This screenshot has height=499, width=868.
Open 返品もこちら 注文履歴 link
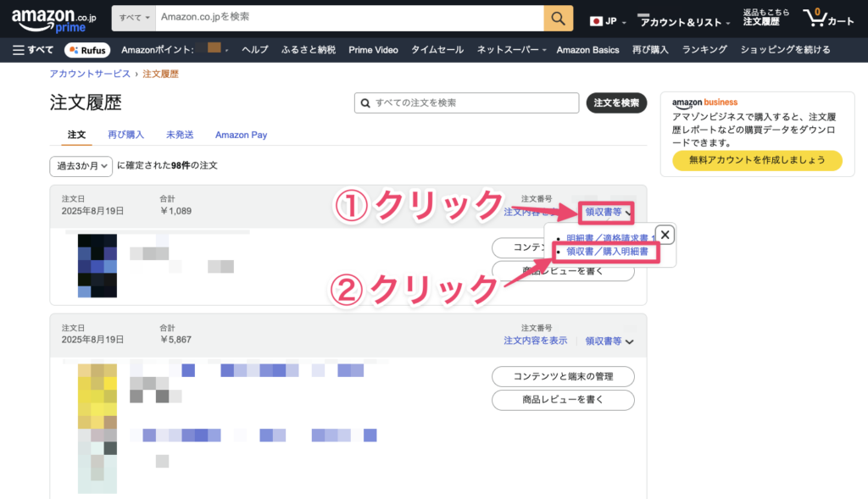coord(766,18)
